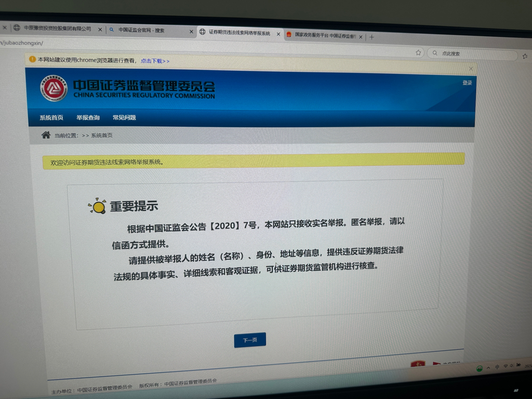Close the 证券期货违法线索网络举报系统 tab
Viewport: 532px width, 399px height.
point(278,34)
